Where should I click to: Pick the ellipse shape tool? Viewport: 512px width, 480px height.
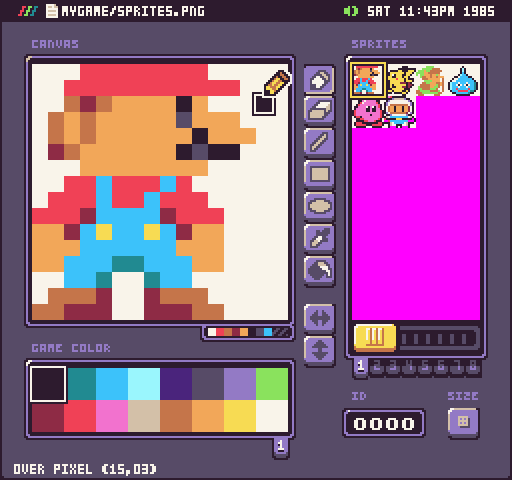[x=319, y=206]
